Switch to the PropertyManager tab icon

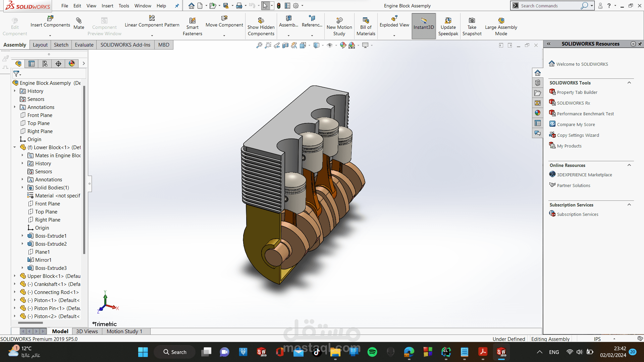pyautogui.click(x=32, y=64)
